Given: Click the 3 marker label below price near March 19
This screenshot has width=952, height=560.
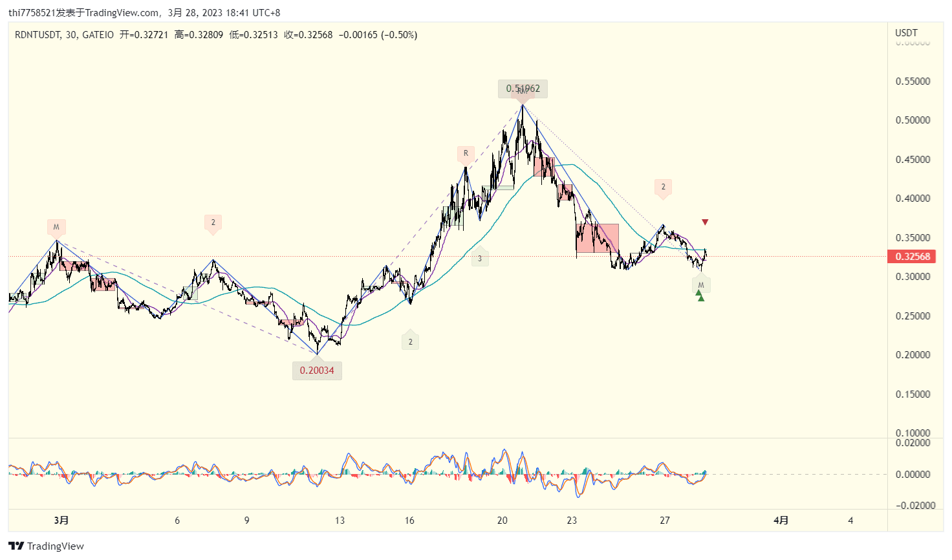Looking at the screenshot, I should pos(480,259).
